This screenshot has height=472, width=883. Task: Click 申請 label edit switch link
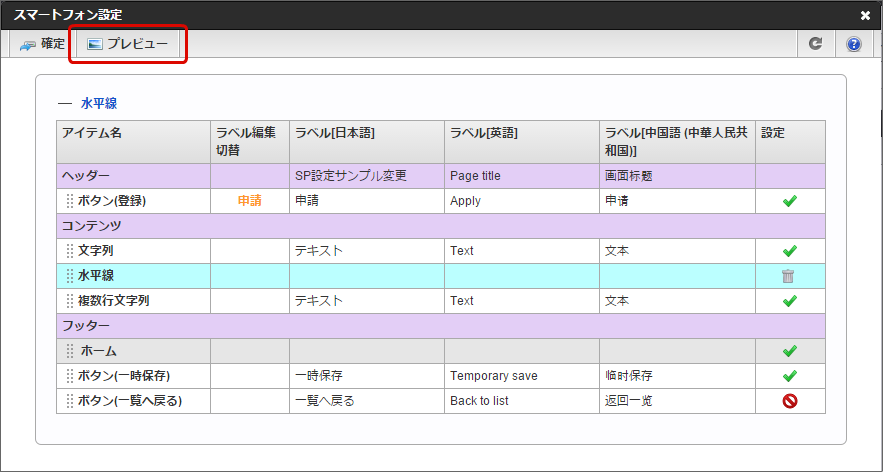(249, 201)
